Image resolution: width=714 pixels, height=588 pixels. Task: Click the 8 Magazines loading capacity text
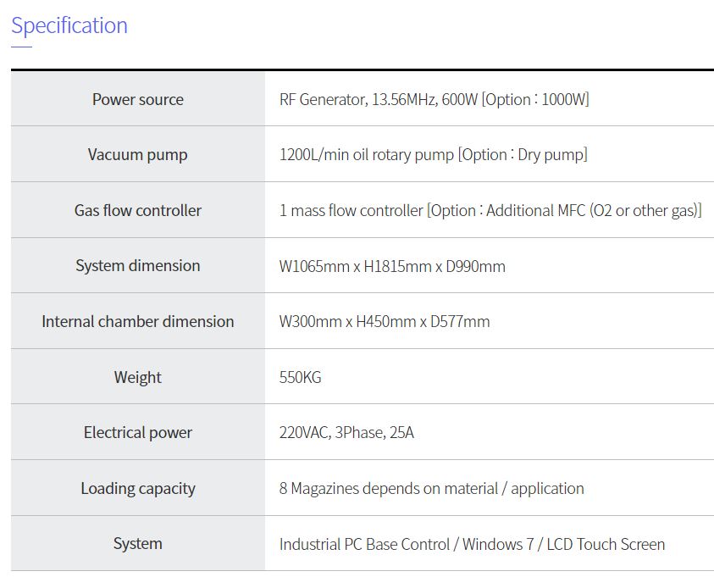pos(431,489)
